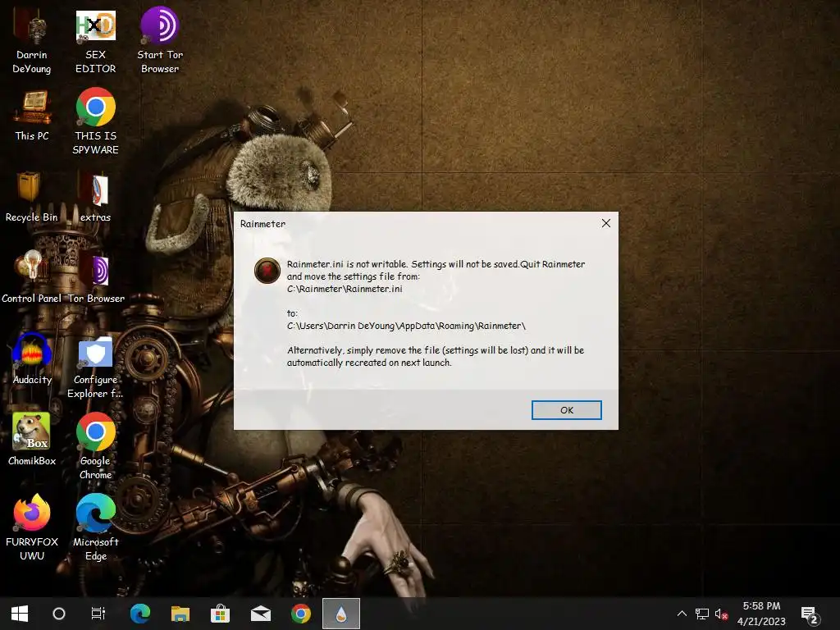The width and height of the screenshot is (840, 630).
Task: Launch FURRYFOX UWU Firefox shortcut
Action: click(32, 527)
